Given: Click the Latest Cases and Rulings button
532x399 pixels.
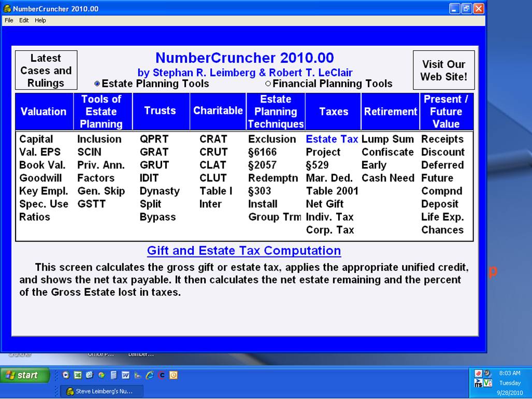Looking at the screenshot, I should pyautogui.click(x=46, y=70).
